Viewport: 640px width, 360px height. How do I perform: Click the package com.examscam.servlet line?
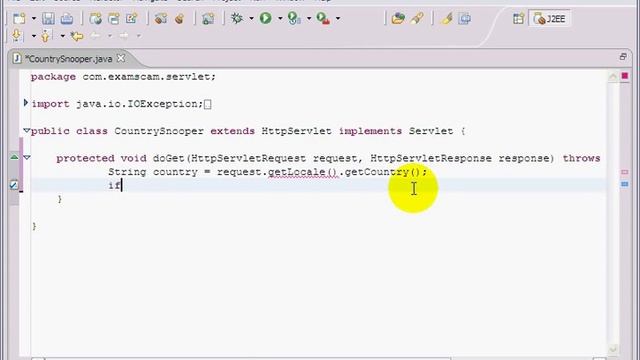pos(123,77)
